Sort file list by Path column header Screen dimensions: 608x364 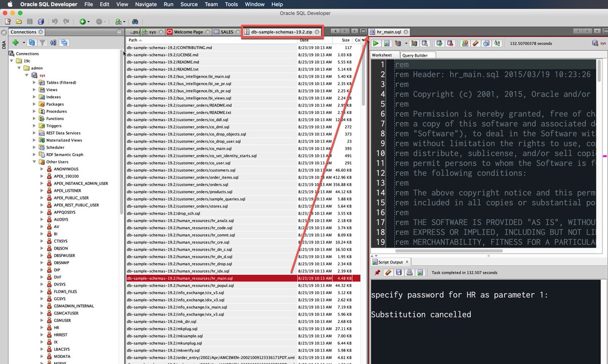[211, 40]
